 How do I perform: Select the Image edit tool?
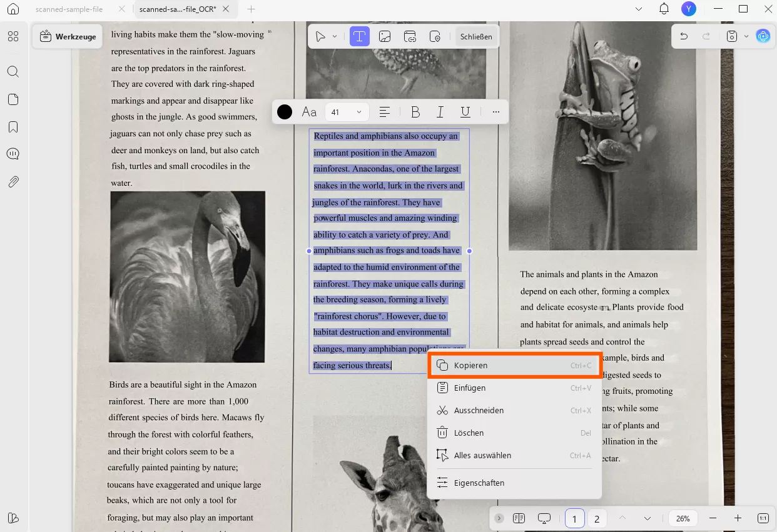(x=385, y=36)
